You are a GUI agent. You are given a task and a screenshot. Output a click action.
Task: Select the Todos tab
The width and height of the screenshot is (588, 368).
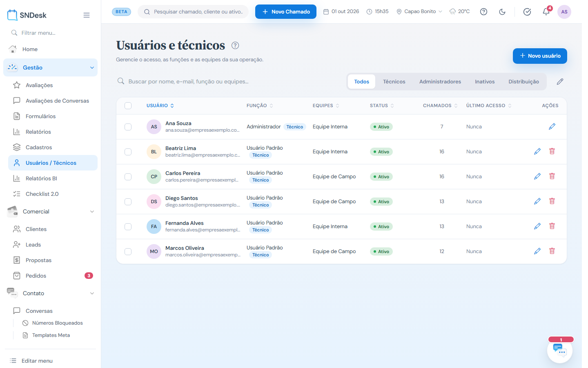pos(361,82)
